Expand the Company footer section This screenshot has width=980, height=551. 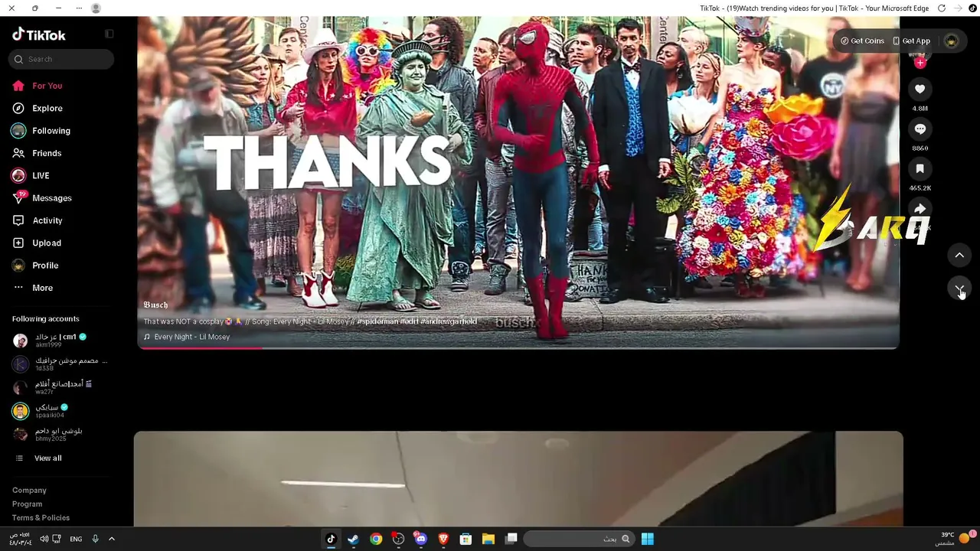(x=29, y=490)
